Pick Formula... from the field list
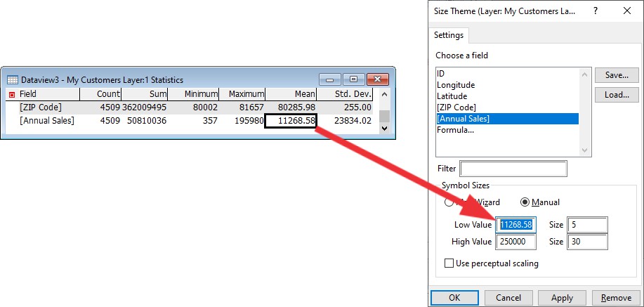The image size is (644, 307). tap(455, 130)
